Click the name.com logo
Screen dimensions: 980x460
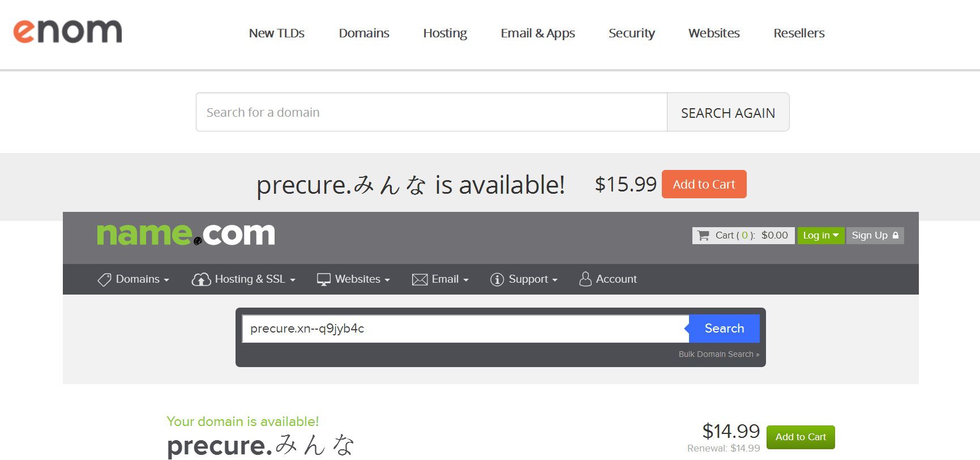(186, 234)
